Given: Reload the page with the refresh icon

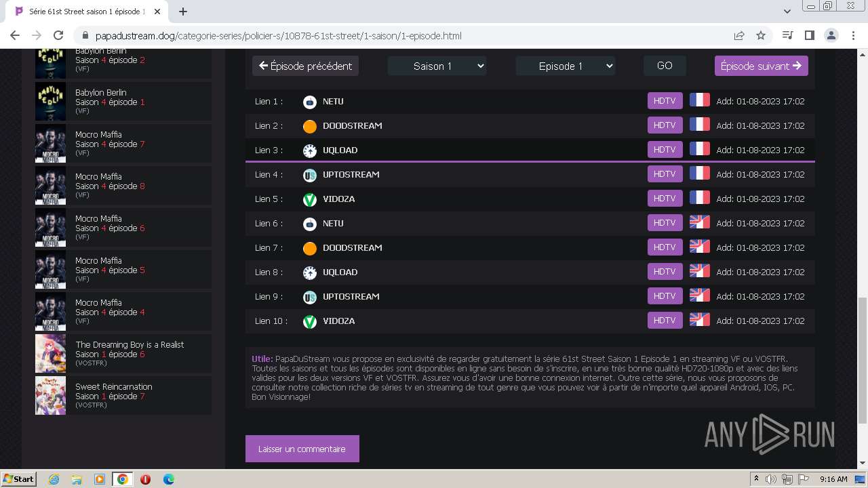Looking at the screenshot, I should (58, 35).
